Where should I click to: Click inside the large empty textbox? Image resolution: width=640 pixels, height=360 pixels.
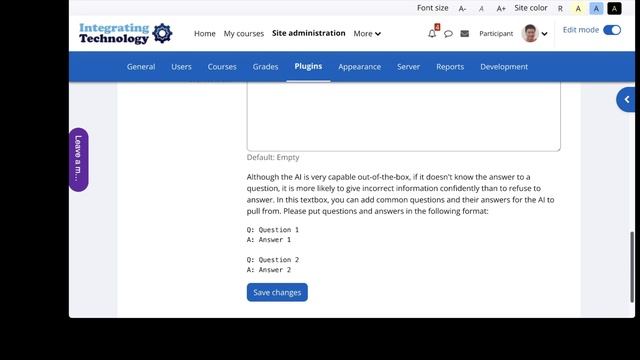pos(403,116)
